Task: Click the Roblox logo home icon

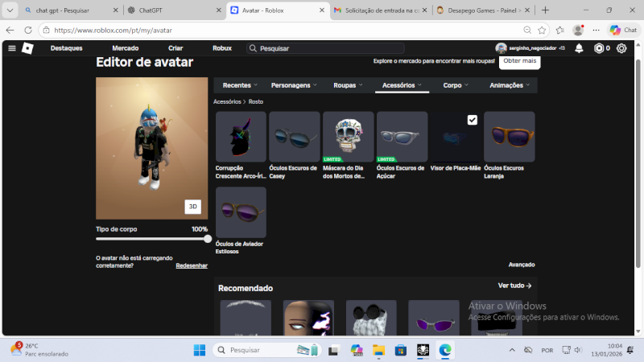Action: (27, 48)
